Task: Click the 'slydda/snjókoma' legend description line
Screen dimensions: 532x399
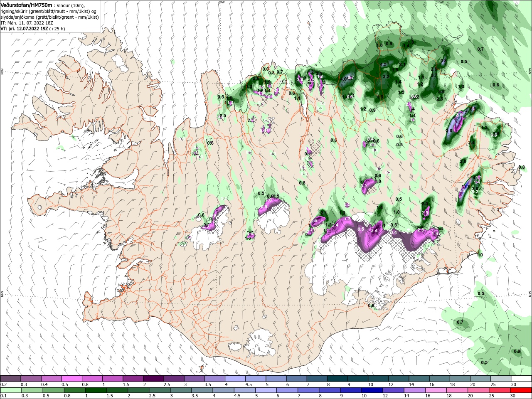Action: click(49, 17)
